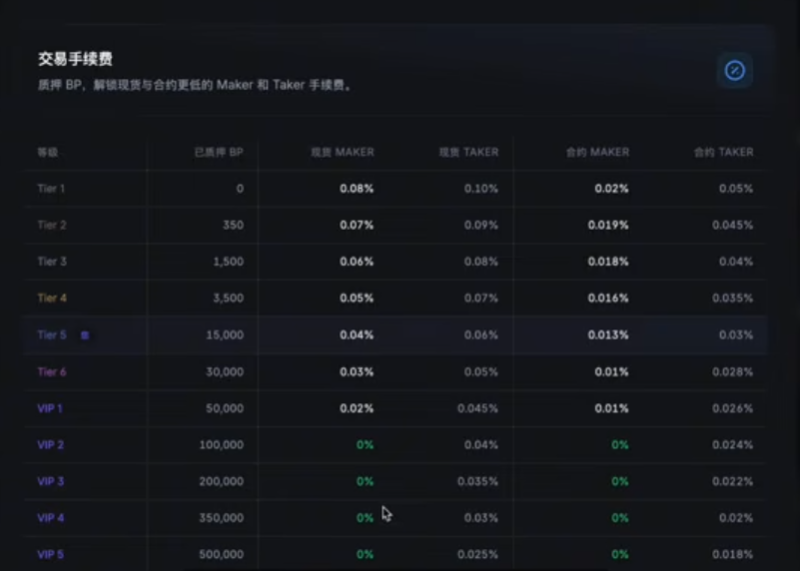The height and width of the screenshot is (571, 800).
Task: Click the 等级 column header
Action: [47, 152]
